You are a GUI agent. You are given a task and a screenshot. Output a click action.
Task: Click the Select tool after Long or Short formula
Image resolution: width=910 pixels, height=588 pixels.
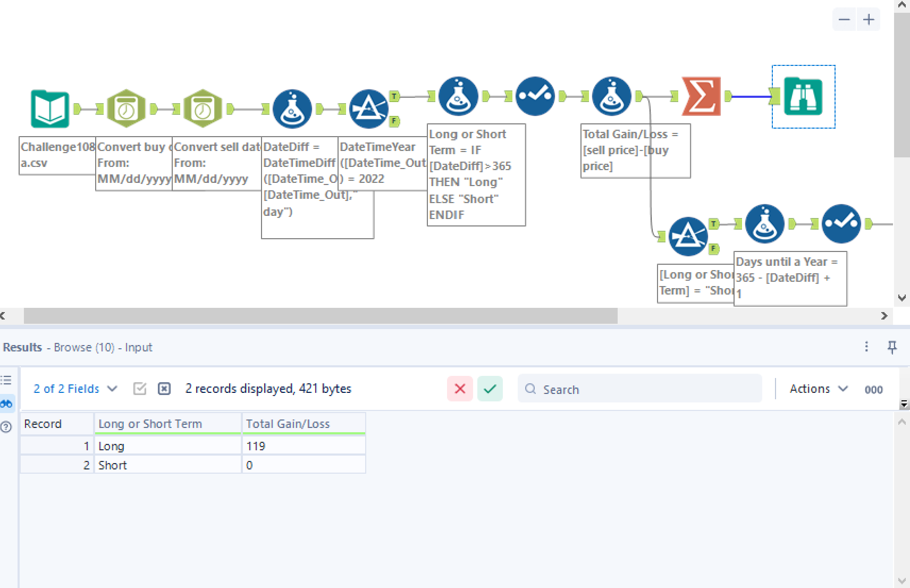(x=535, y=96)
